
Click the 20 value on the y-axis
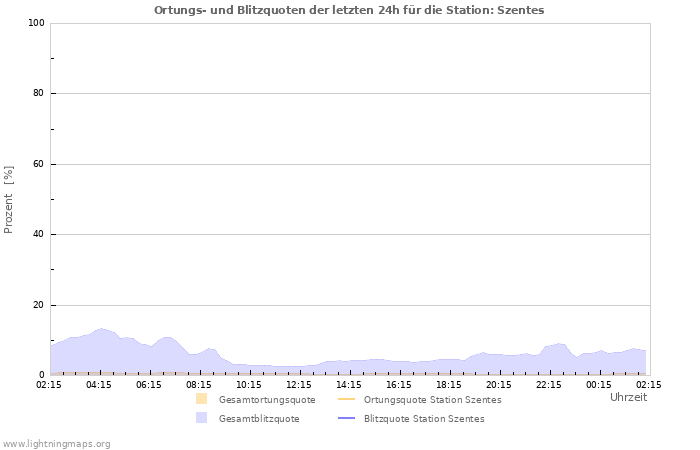pos(38,305)
